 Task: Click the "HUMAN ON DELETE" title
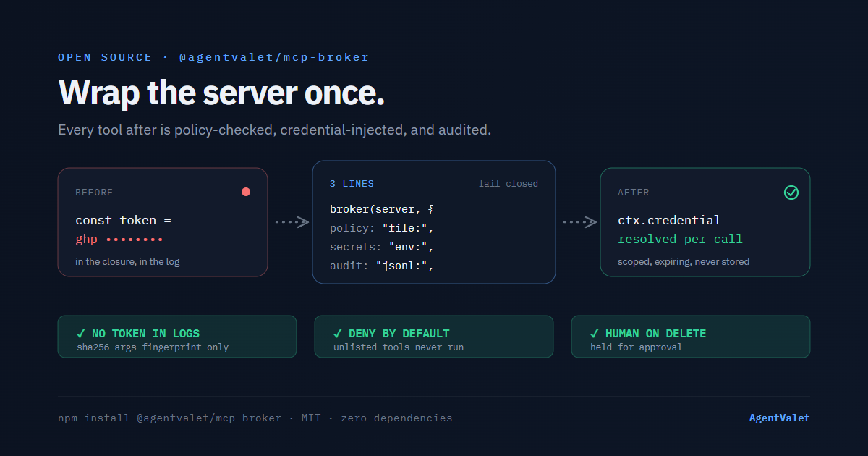[655, 334]
